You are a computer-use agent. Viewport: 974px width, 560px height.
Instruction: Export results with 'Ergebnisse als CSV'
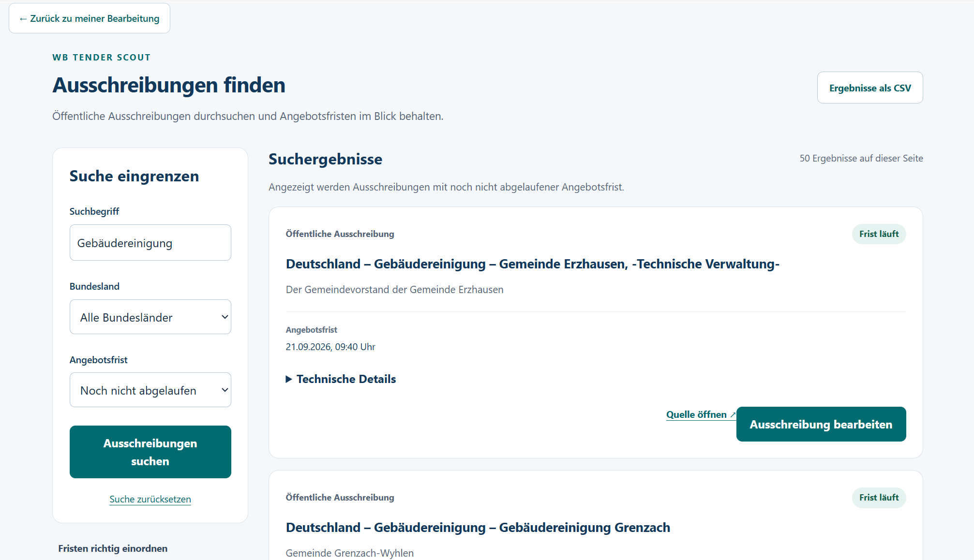(x=870, y=88)
